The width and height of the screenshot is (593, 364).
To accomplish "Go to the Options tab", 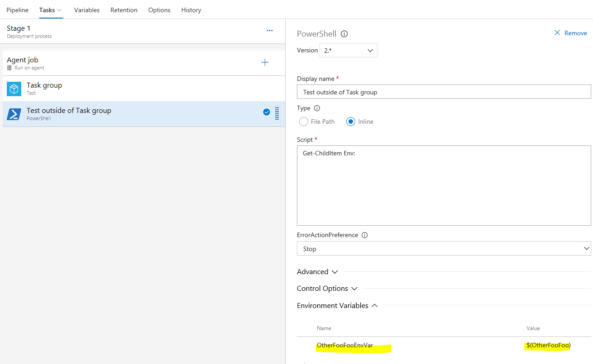I will click(x=160, y=10).
